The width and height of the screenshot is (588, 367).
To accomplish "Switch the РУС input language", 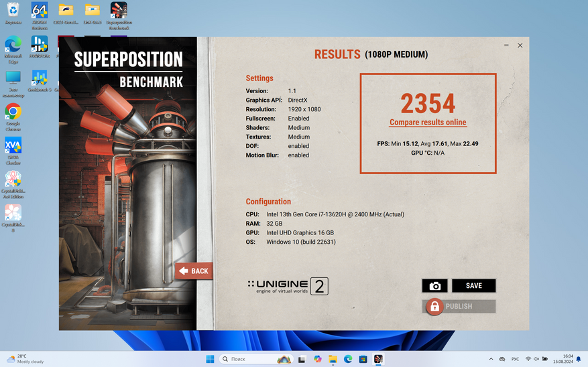I will [x=515, y=359].
